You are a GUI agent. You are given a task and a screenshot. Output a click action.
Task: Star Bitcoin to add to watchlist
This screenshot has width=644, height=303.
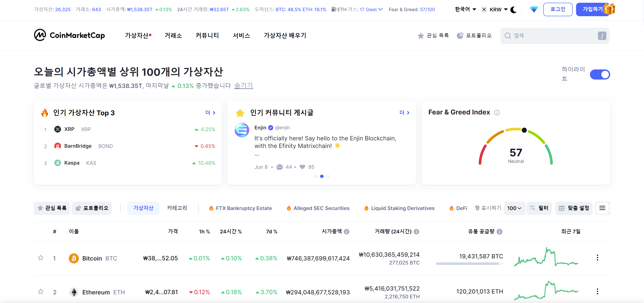(41, 258)
